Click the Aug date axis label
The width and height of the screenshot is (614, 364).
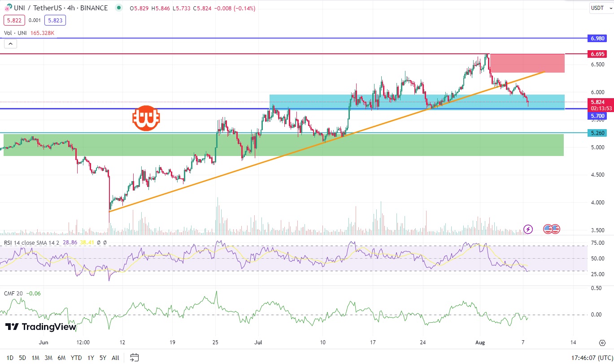tap(479, 343)
